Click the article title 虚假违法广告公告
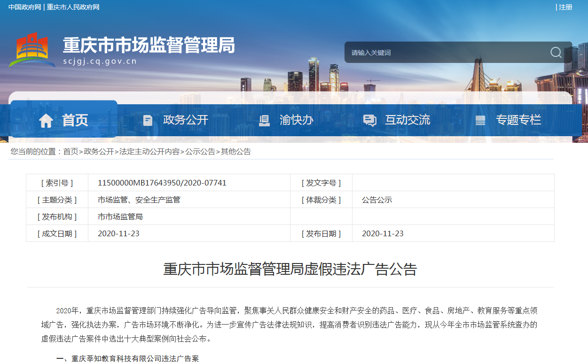Screen dimensions: 588x364 coord(290,269)
